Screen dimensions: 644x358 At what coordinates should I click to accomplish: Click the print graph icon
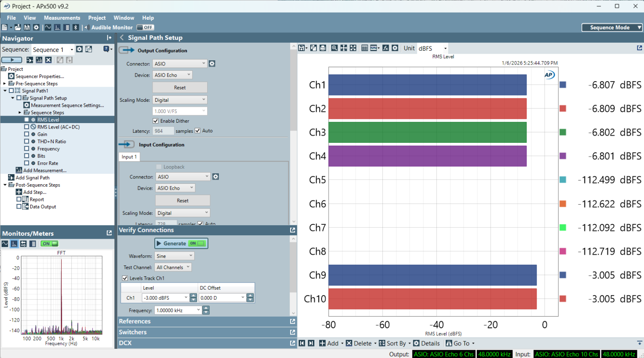coord(322,48)
